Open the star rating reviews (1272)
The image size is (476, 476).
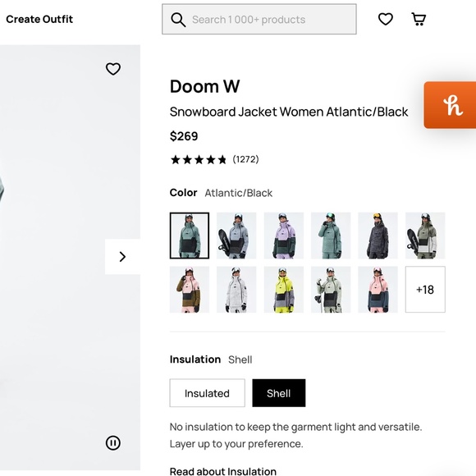coord(214,159)
